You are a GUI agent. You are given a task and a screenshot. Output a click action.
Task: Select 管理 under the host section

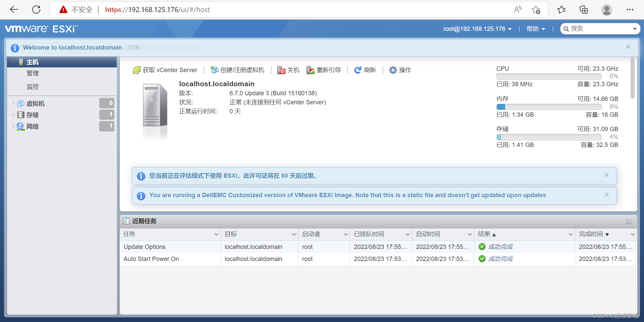[33, 73]
